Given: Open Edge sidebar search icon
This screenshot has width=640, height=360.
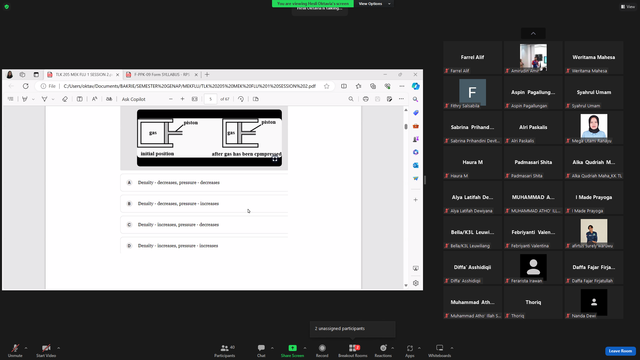Looking at the screenshot, I should (416, 99).
